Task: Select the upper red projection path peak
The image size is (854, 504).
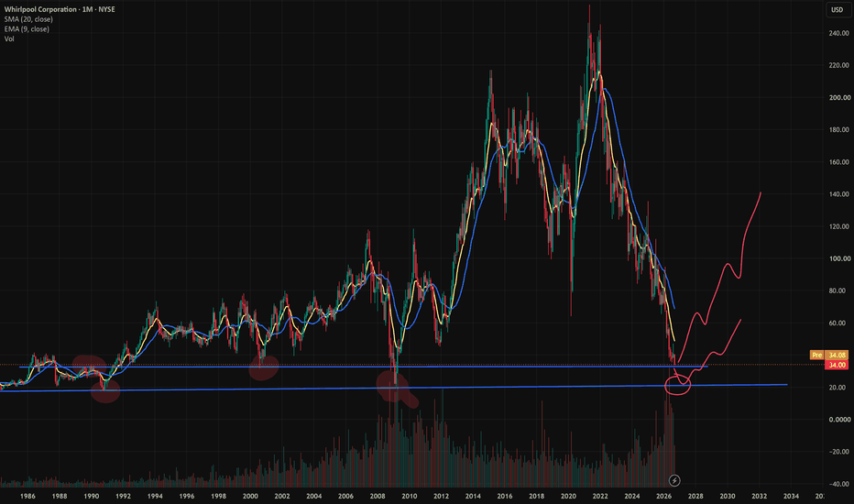Action: (761, 193)
